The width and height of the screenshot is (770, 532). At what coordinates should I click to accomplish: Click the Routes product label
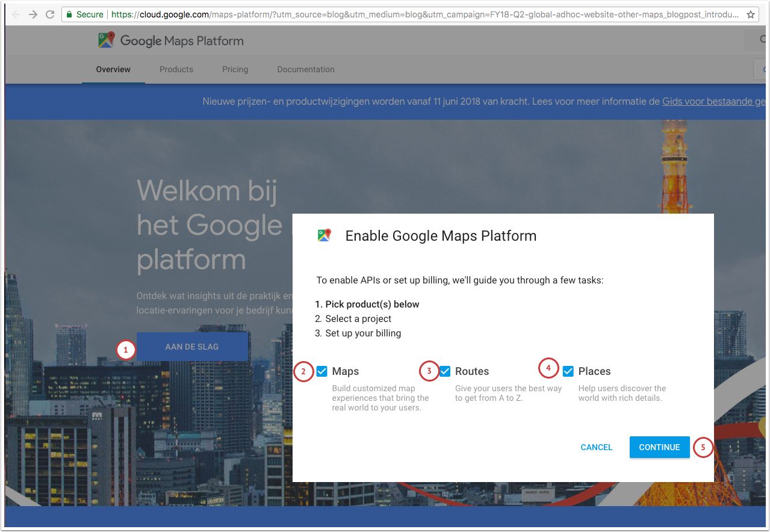[x=472, y=371]
